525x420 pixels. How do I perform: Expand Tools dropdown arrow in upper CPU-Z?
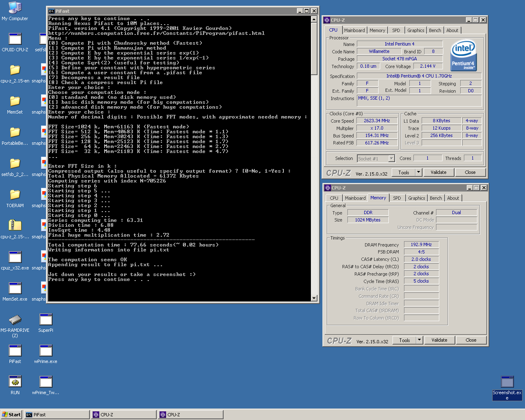pyautogui.click(x=419, y=173)
